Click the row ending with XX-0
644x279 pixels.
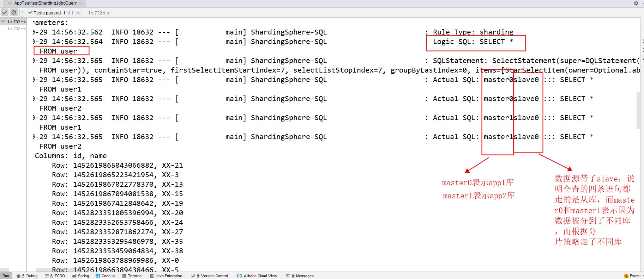tap(115, 260)
